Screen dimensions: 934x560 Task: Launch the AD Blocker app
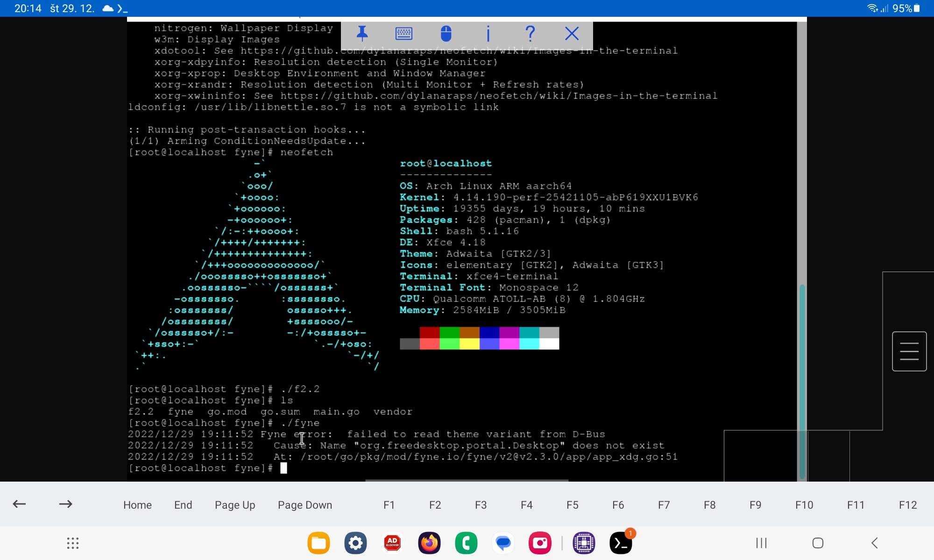pyautogui.click(x=392, y=543)
